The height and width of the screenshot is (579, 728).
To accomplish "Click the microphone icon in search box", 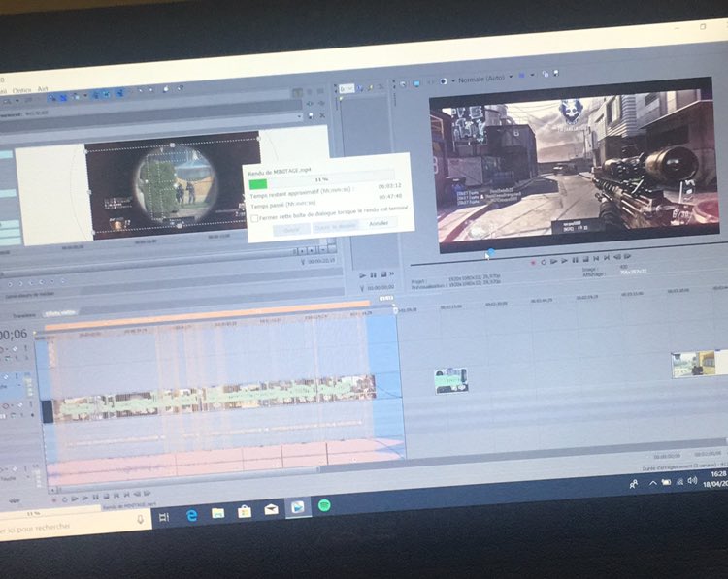I will [140, 520].
